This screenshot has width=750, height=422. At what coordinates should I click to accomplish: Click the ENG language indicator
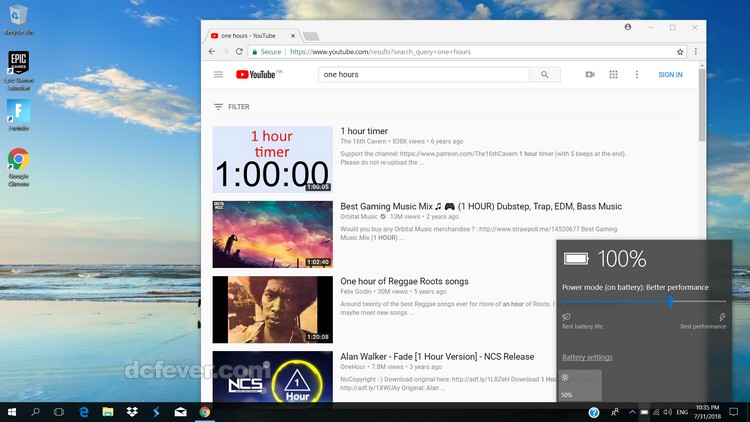682,412
